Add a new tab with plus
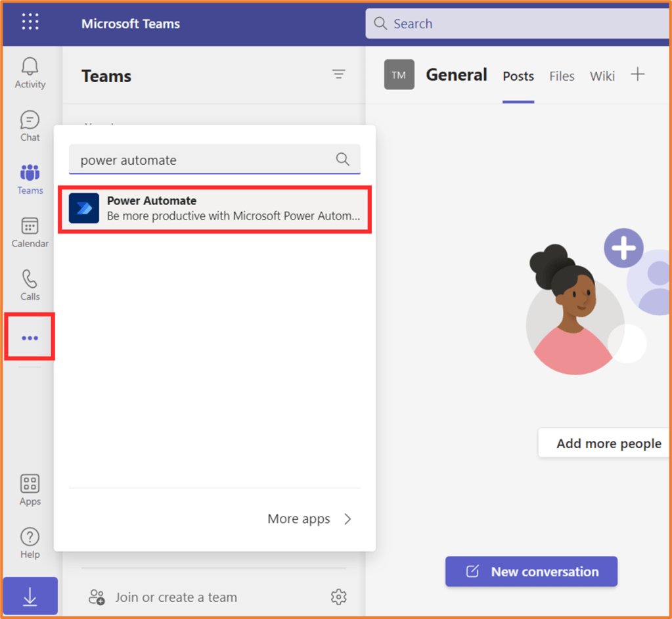This screenshot has height=619, width=672. tap(637, 75)
